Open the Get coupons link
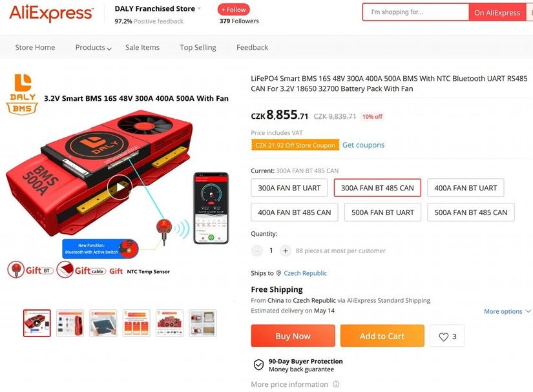Image resolution: width=533 pixels, height=392 pixels. pyautogui.click(x=363, y=145)
